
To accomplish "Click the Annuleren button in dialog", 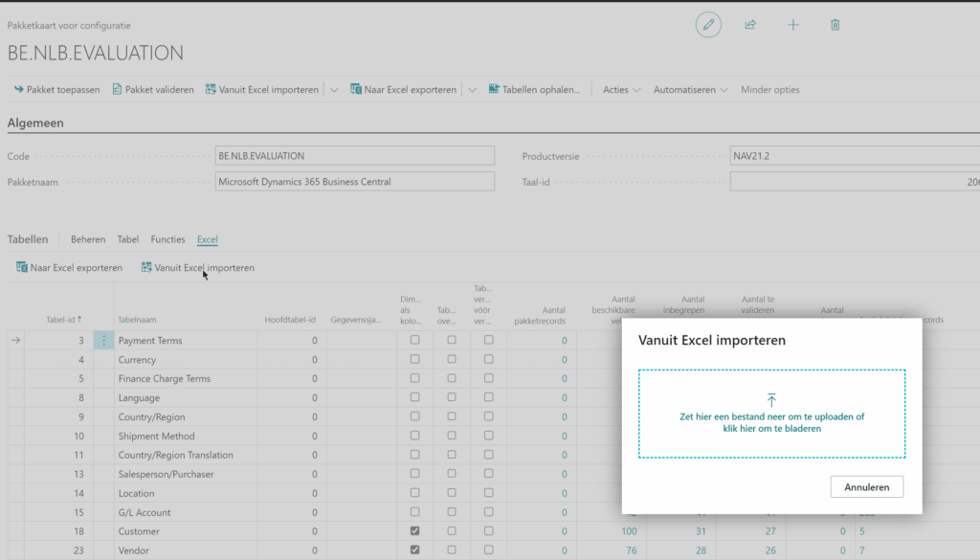I will [x=866, y=487].
